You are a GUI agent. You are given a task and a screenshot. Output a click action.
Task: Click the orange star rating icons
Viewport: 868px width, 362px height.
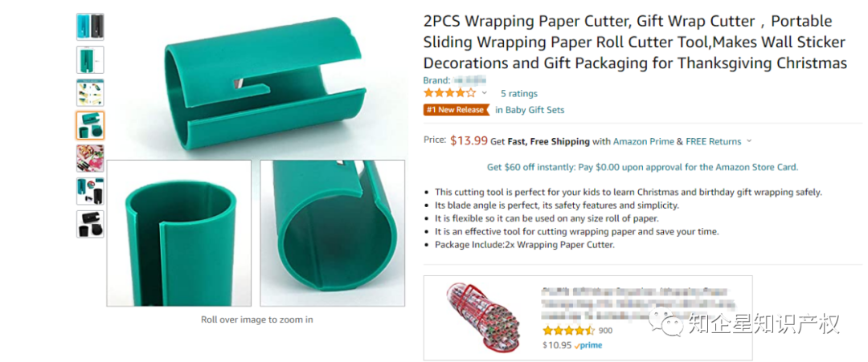(449, 93)
